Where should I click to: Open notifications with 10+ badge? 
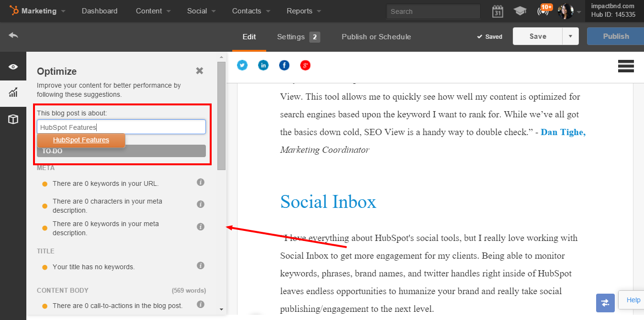pyautogui.click(x=544, y=10)
